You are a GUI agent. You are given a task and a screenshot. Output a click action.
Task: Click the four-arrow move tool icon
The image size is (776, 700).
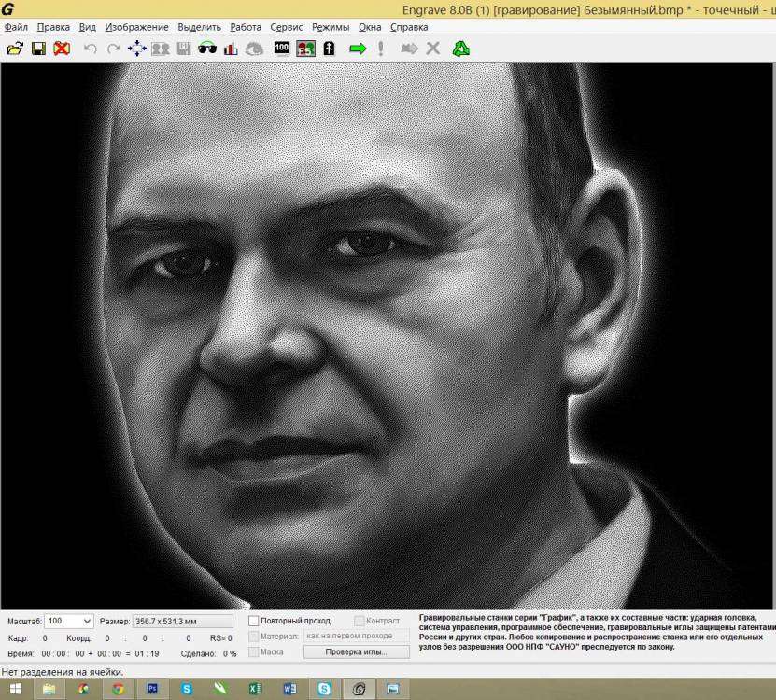click(x=137, y=49)
